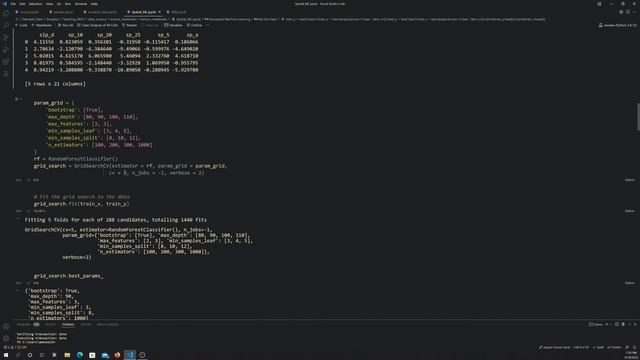This screenshot has width=640, height=360.
Task: Open the Manage gear in activity bar
Action: click(x=6, y=338)
